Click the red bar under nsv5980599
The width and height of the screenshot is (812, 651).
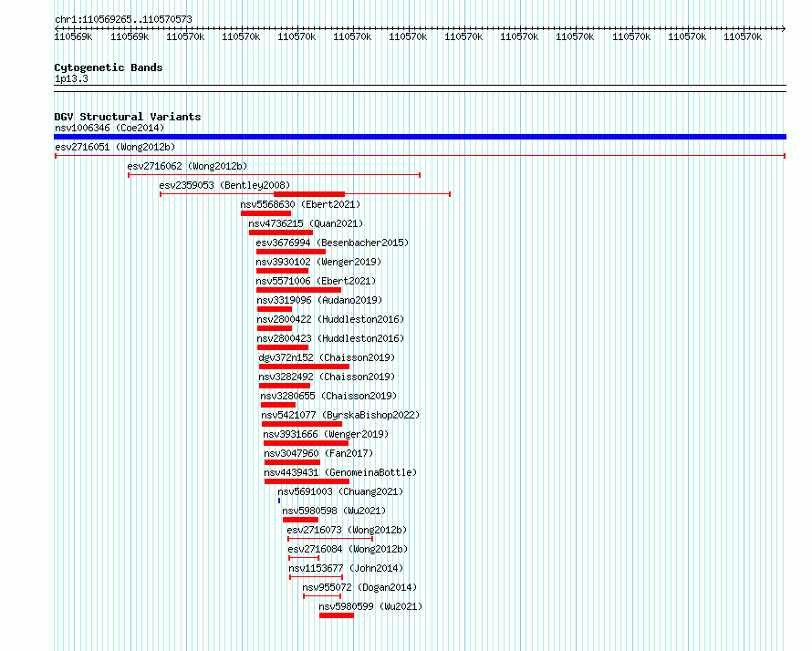(337, 615)
